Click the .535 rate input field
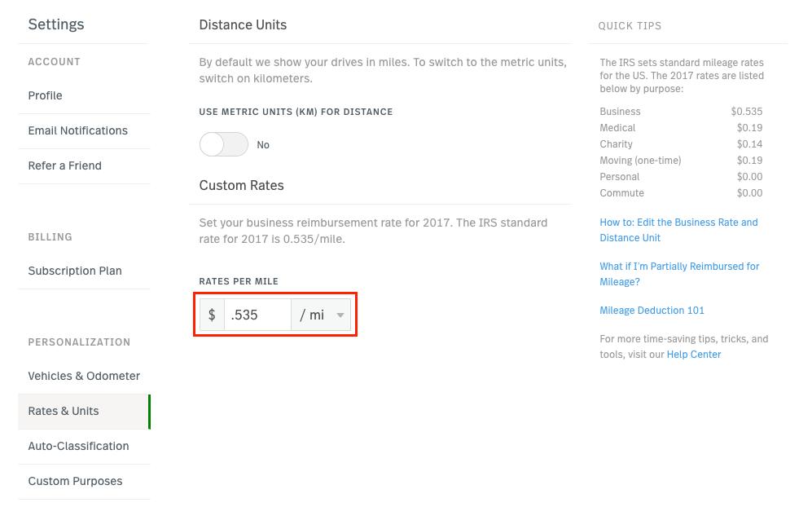 257,315
